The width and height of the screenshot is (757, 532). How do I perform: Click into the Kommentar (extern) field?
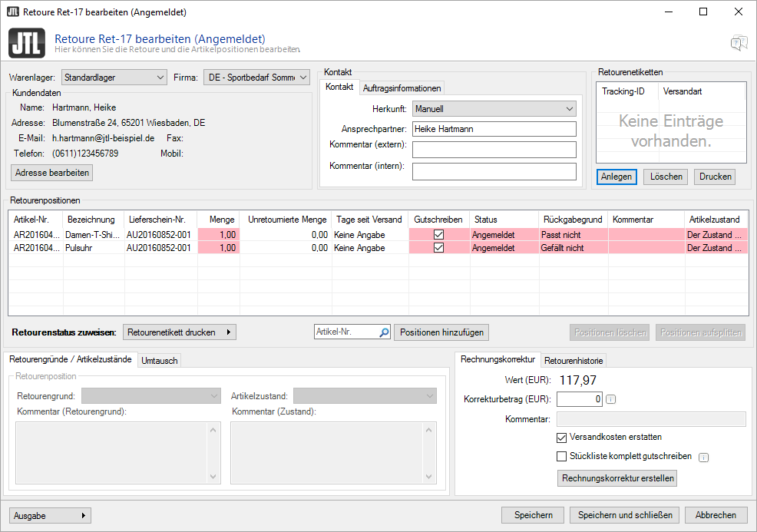tap(494, 150)
